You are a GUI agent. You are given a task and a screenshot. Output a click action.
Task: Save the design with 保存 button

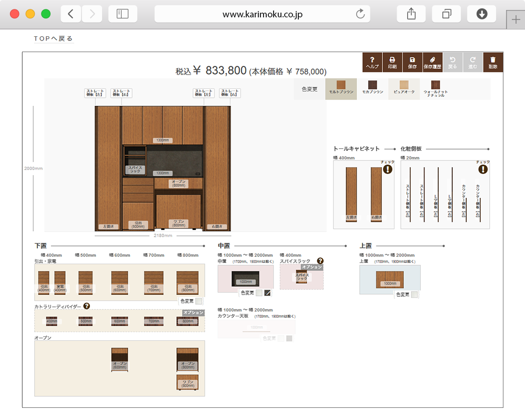pos(412,62)
